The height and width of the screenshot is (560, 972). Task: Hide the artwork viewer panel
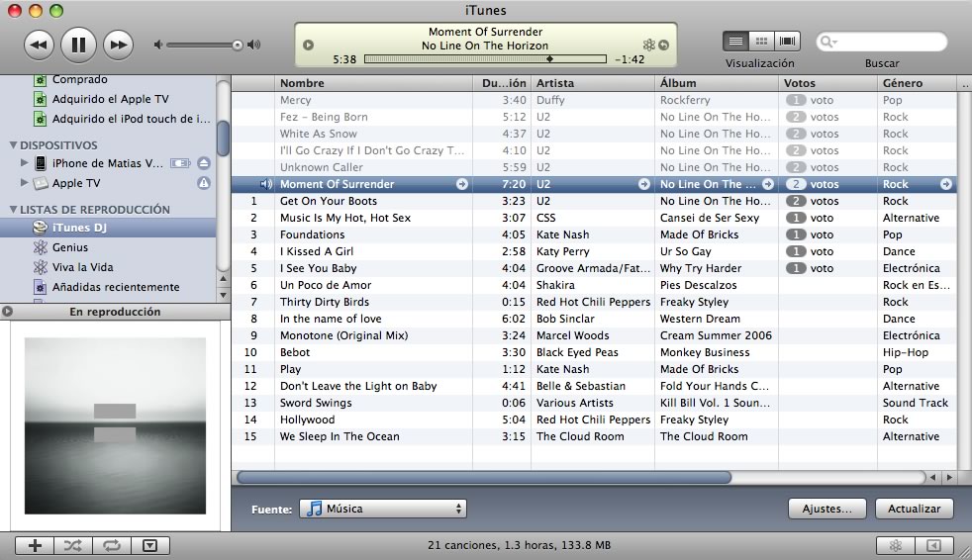pyautogui.click(x=150, y=545)
